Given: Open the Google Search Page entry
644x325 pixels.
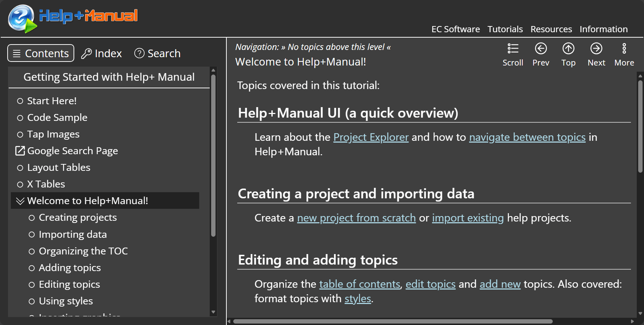Looking at the screenshot, I should coord(72,151).
